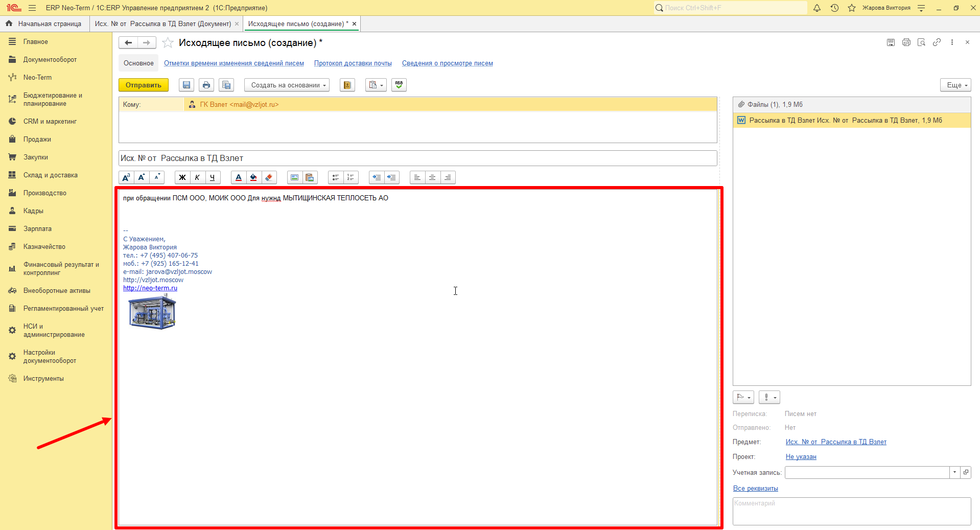980x530 pixels.
Task: Choose a background fill color with the bucket icon
Action: (x=254, y=177)
